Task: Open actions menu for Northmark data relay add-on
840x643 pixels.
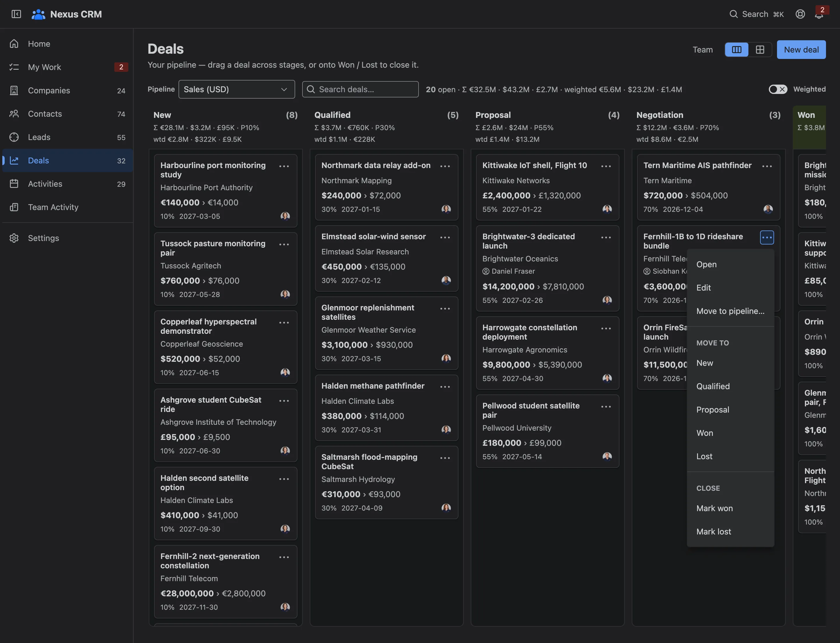Action: click(x=445, y=166)
